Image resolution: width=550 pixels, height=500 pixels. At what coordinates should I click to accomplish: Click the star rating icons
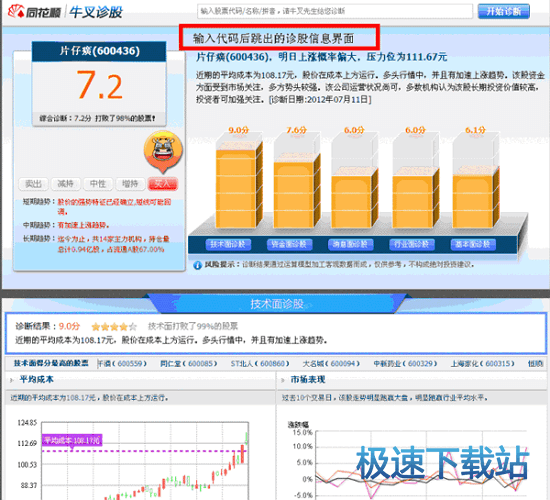tap(114, 327)
